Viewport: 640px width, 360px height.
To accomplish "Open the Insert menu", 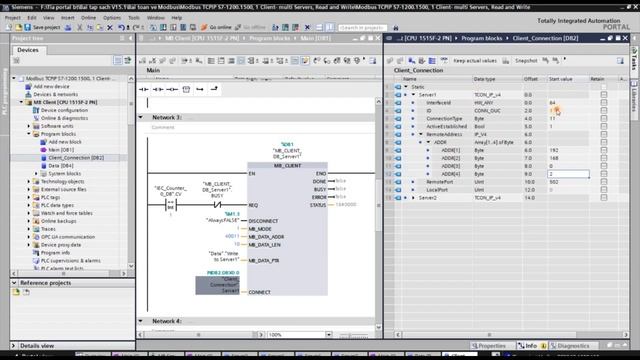I will click(68, 18).
